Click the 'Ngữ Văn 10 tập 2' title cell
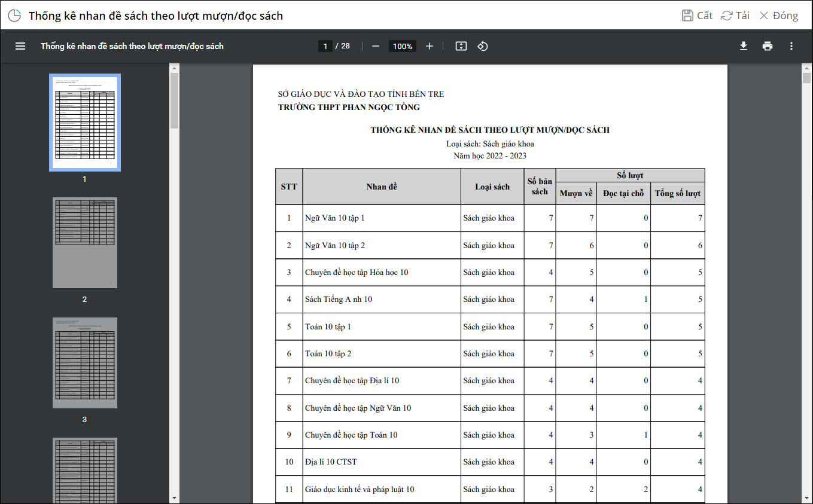Image resolution: width=813 pixels, height=504 pixels. click(382, 245)
